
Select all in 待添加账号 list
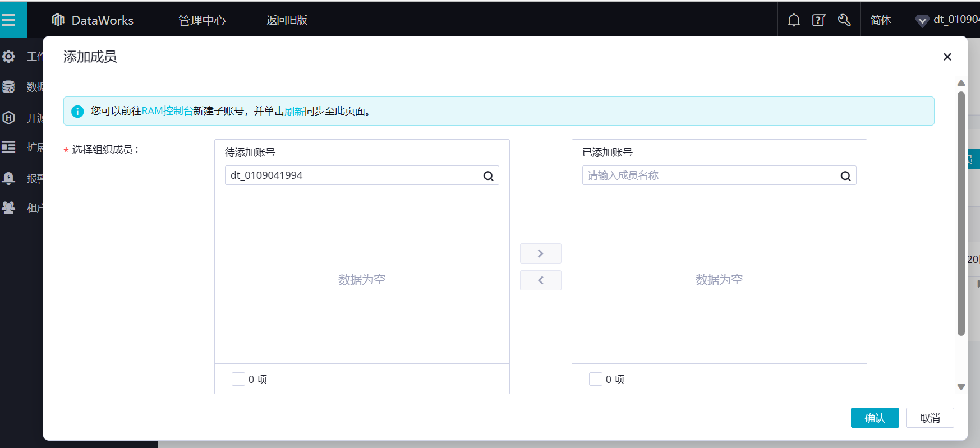click(238, 379)
